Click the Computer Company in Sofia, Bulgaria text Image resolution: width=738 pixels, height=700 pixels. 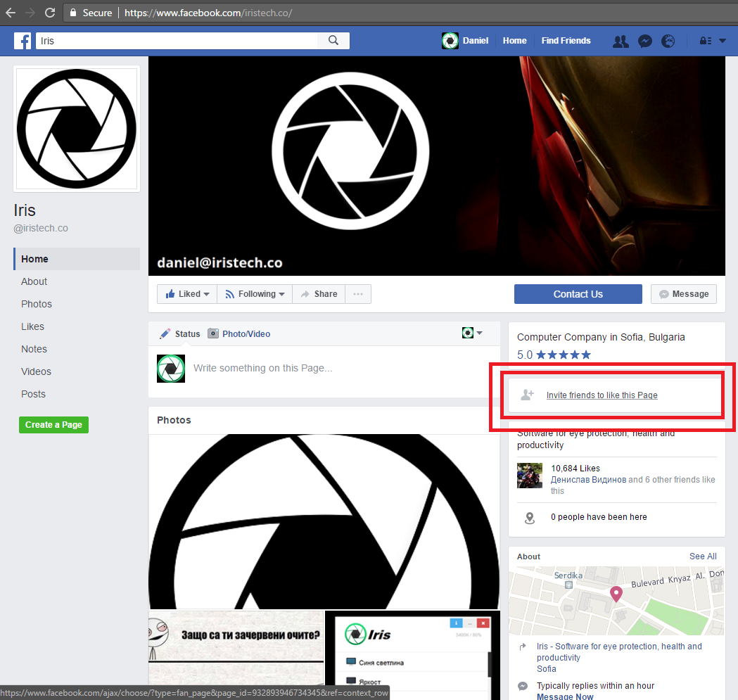point(601,337)
